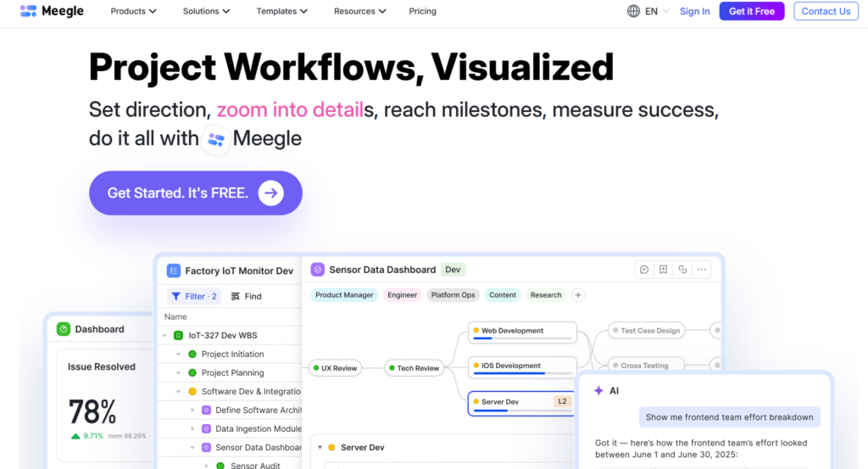Open the Resources dropdown menu
The image size is (868, 469).
359,11
